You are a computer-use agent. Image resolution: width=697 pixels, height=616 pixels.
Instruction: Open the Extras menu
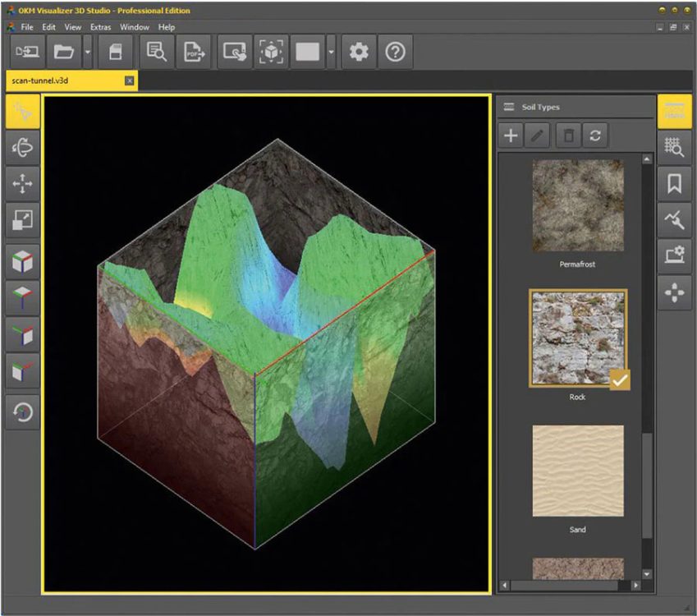[x=99, y=26]
